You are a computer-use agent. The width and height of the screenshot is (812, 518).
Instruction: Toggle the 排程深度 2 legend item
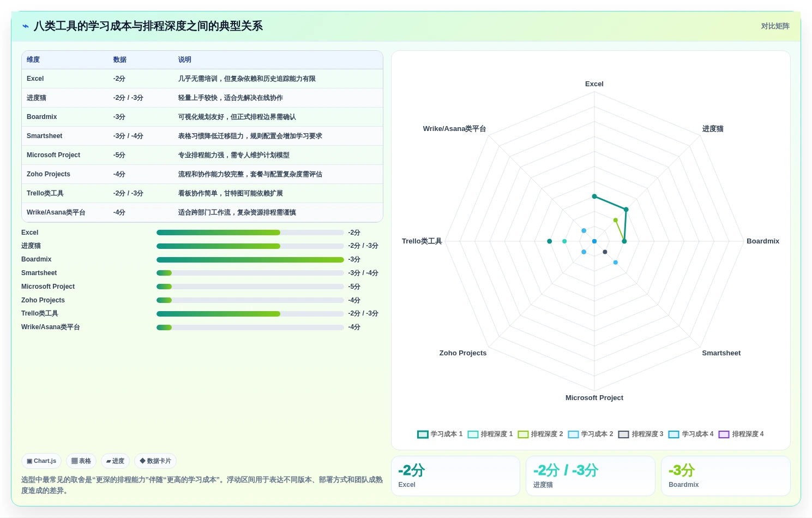[x=540, y=434]
